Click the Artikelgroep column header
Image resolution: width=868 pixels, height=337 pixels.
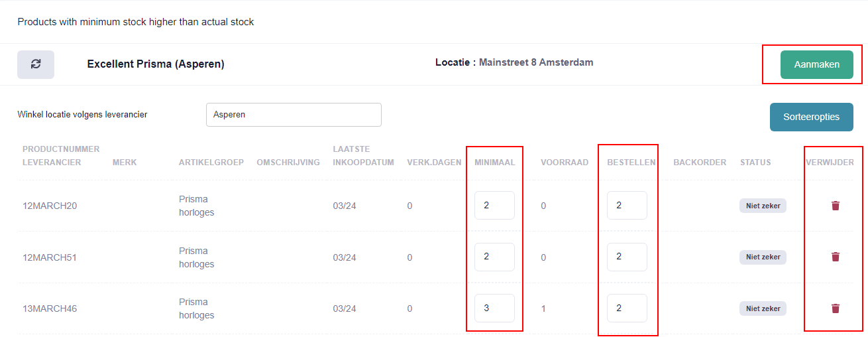pyautogui.click(x=211, y=163)
